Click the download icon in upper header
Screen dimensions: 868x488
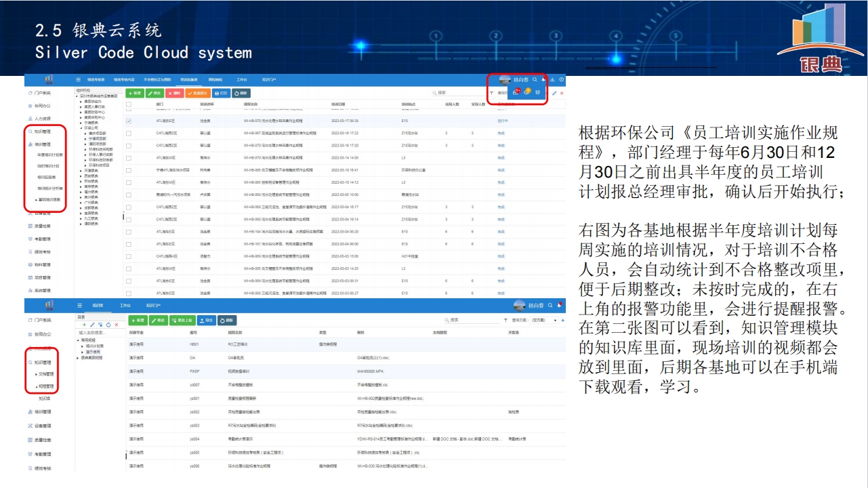click(552, 80)
